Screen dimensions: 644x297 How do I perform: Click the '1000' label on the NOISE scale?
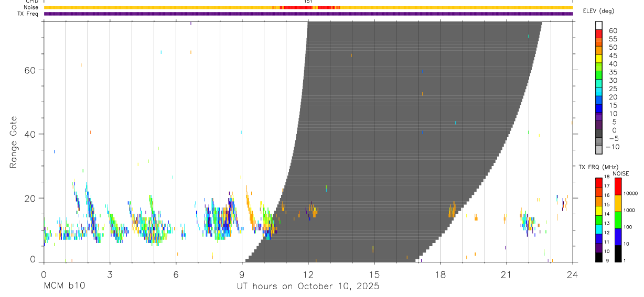(x=630, y=210)
